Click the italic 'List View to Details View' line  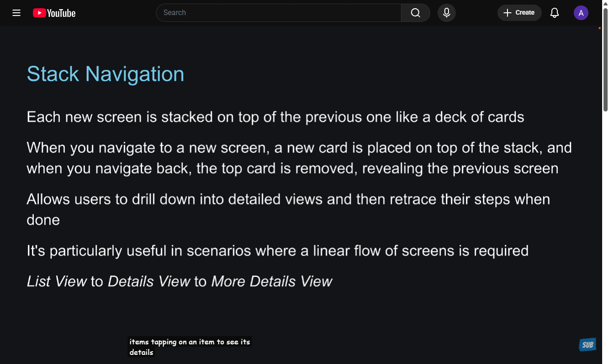click(x=179, y=281)
